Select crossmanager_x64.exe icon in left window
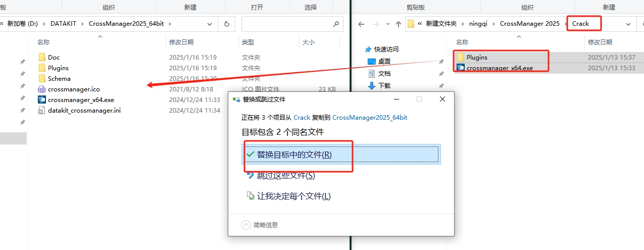The image size is (644, 250). [x=42, y=99]
